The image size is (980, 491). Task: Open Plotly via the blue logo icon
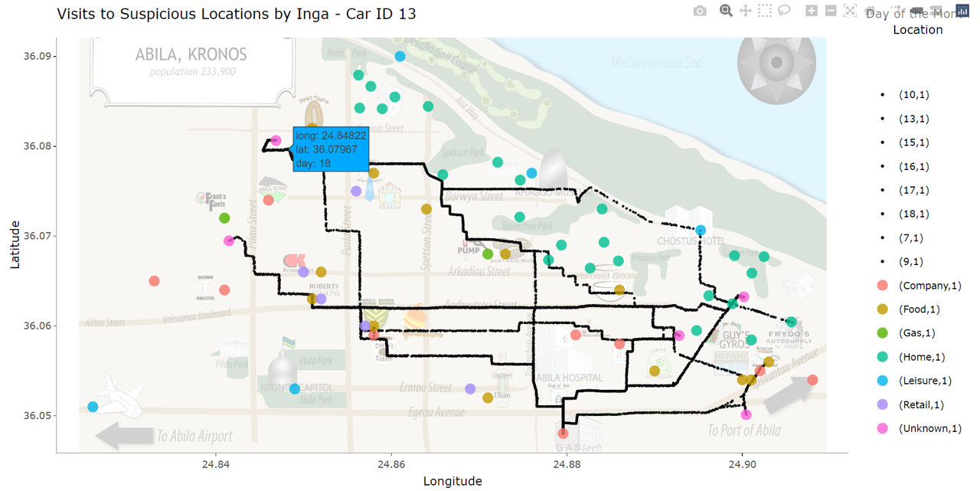pyautogui.click(x=962, y=11)
